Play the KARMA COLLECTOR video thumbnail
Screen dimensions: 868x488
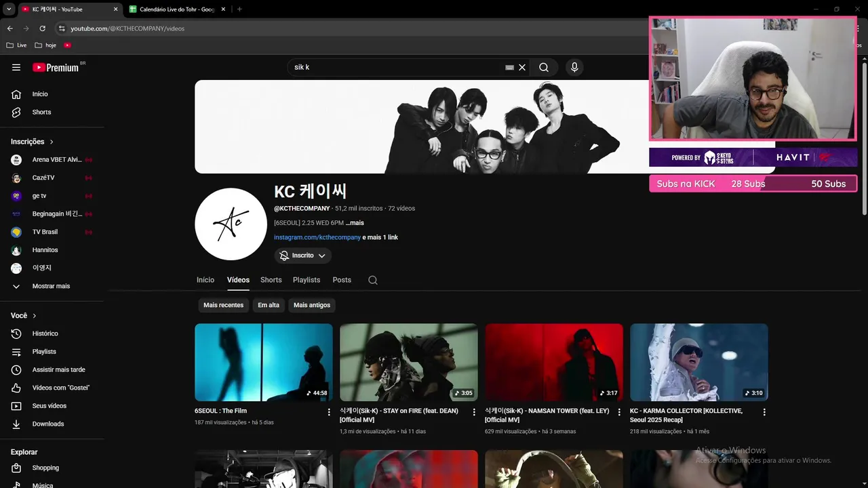pyautogui.click(x=699, y=362)
